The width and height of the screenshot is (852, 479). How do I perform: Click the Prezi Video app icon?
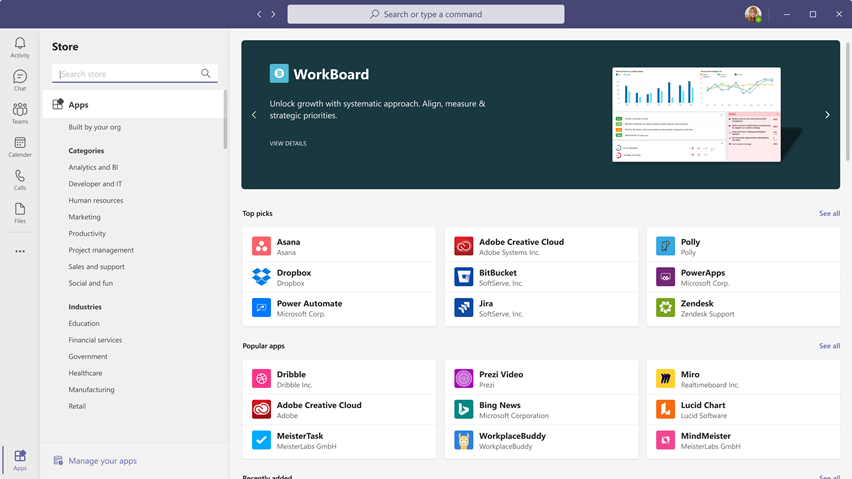coord(463,379)
